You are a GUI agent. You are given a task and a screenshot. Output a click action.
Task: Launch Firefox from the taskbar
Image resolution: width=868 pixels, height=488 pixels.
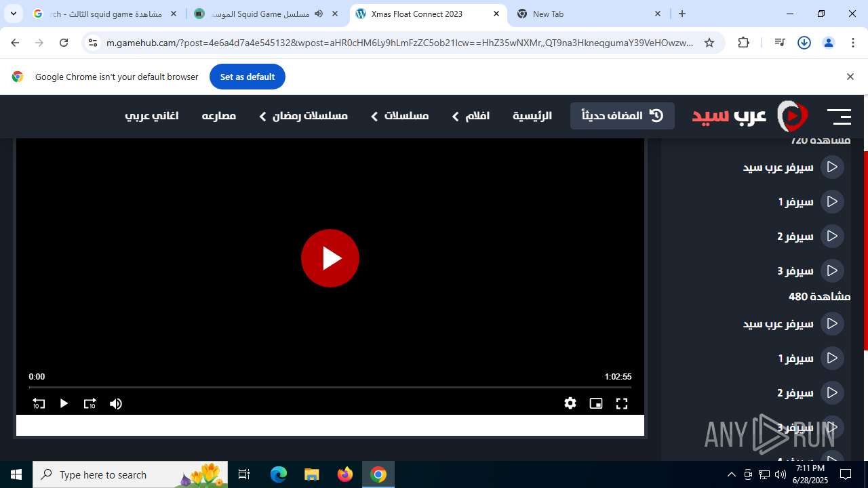point(345,474)
